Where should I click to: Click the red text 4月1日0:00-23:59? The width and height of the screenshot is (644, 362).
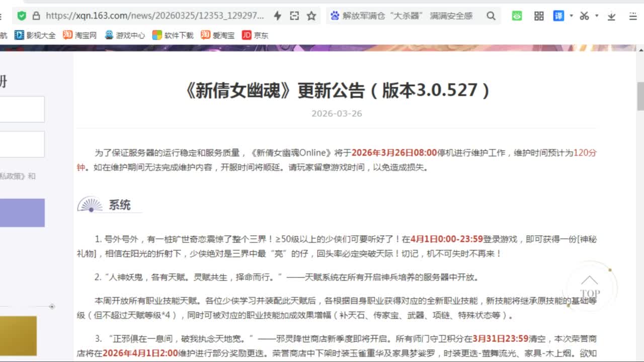(447, 239)
